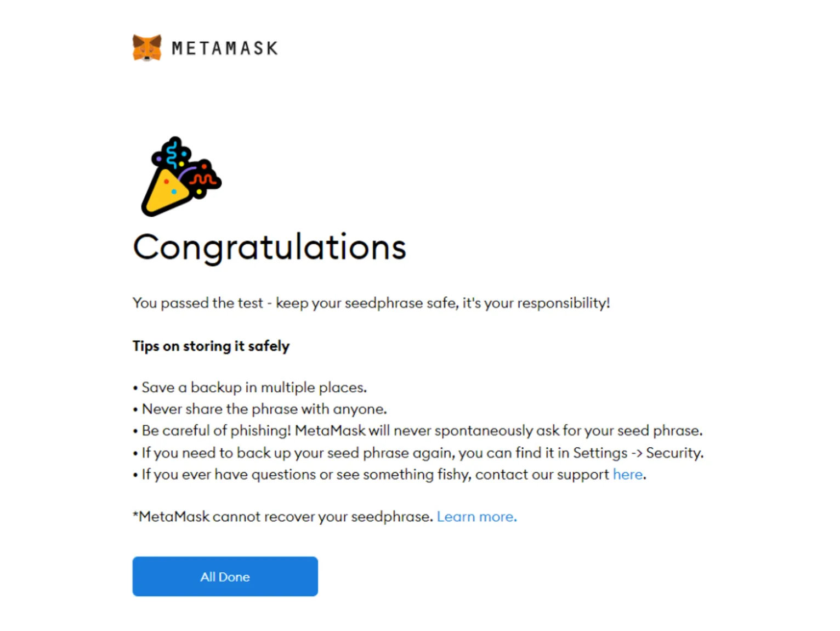Select the METAMASK wordmark logo
The image size is (840, 631).
pos(225,48)
